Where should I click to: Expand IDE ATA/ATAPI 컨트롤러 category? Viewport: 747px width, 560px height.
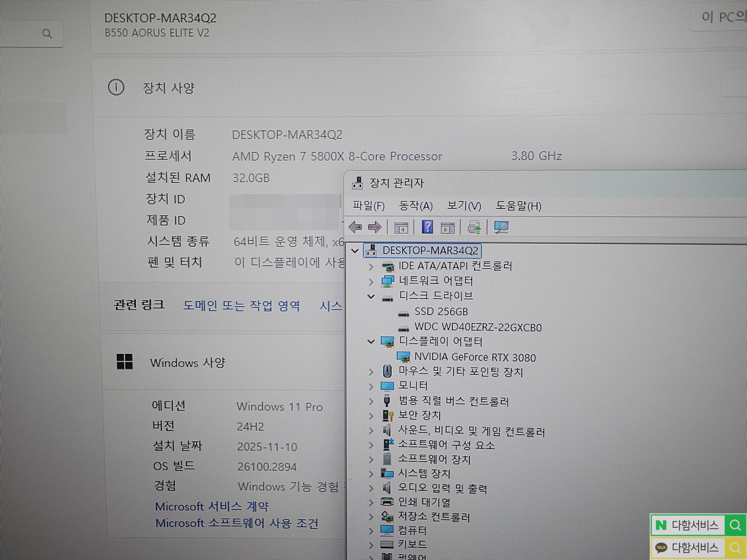[x=371, y=267]
